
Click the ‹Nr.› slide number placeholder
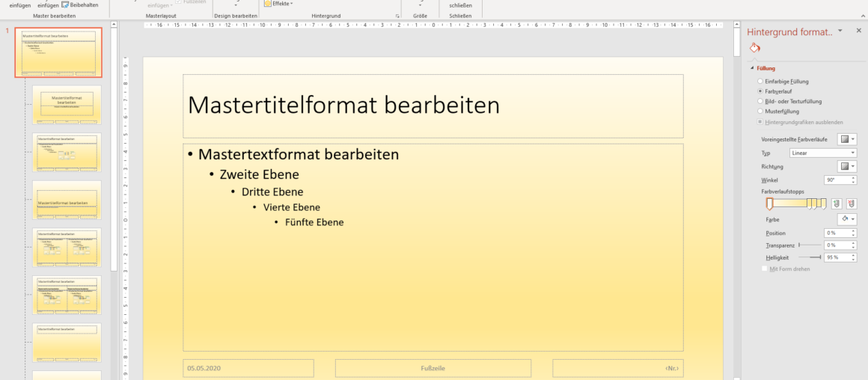click(618, 368)
